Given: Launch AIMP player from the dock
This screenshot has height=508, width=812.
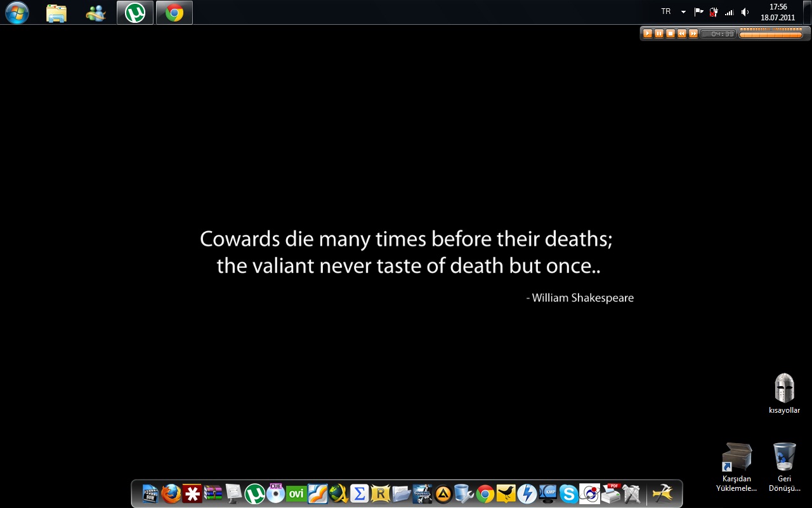Looking at the screenshot, I should (443, 493).
